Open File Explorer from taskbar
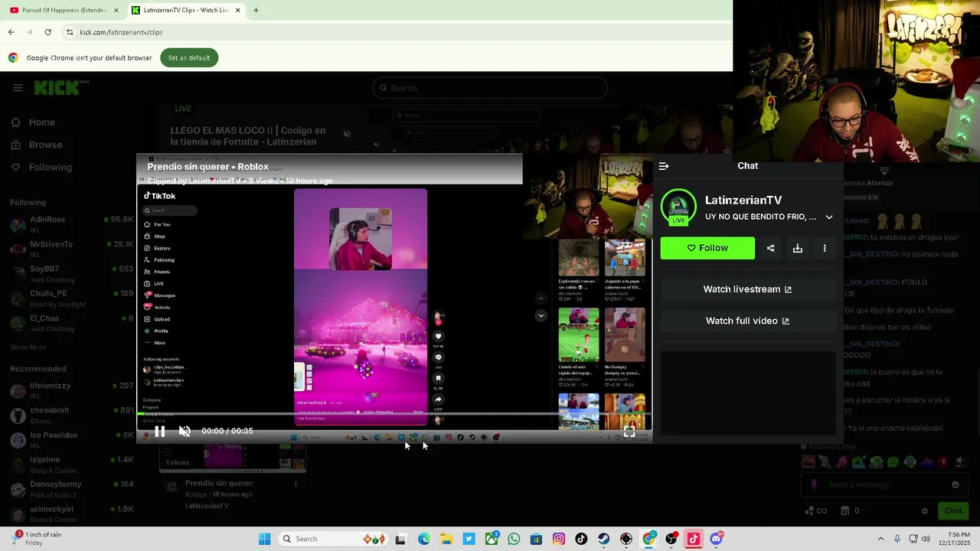This screenshot has height=551, width=980. [x=446, y=539]
